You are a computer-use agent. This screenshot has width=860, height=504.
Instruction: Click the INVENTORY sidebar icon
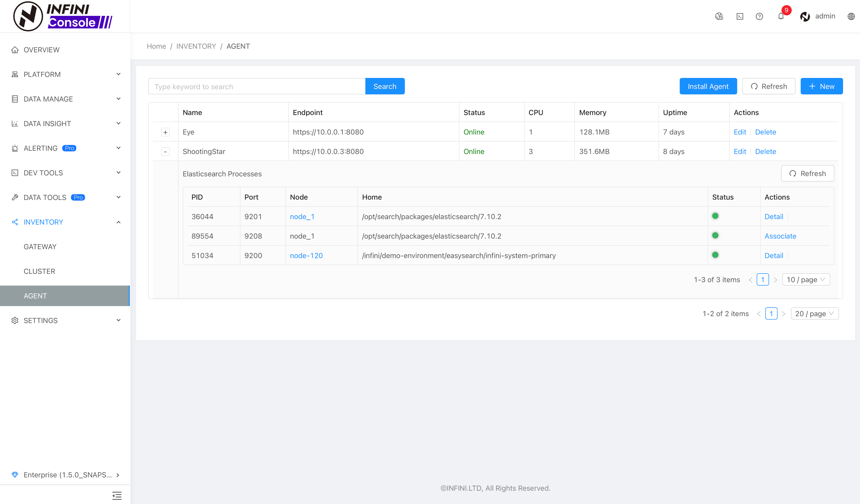[14, 222]
